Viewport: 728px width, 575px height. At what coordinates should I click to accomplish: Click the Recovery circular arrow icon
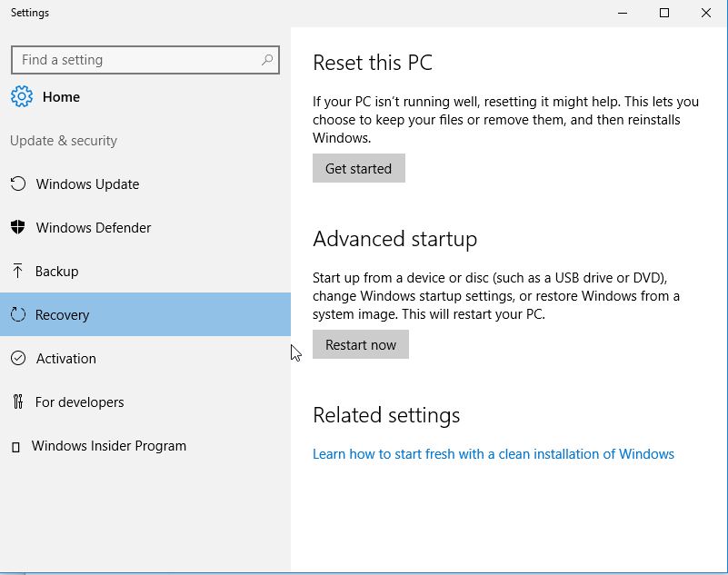click(18, 314)
